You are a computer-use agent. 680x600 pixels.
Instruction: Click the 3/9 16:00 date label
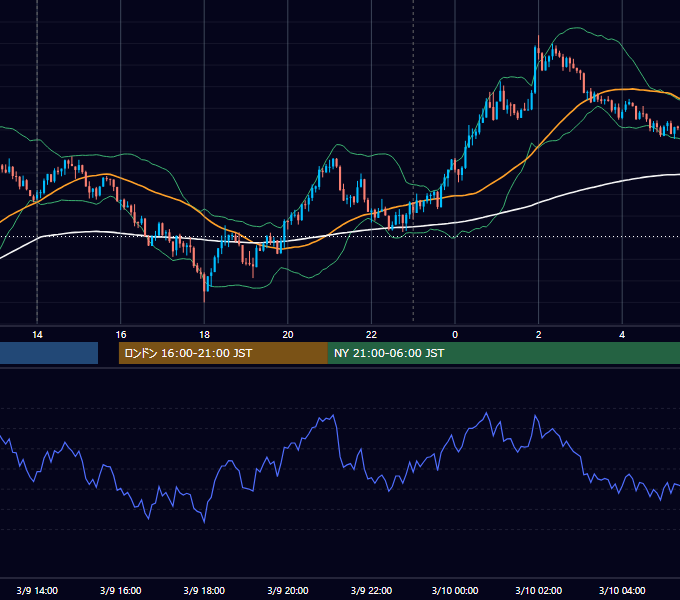click(121, 590)
